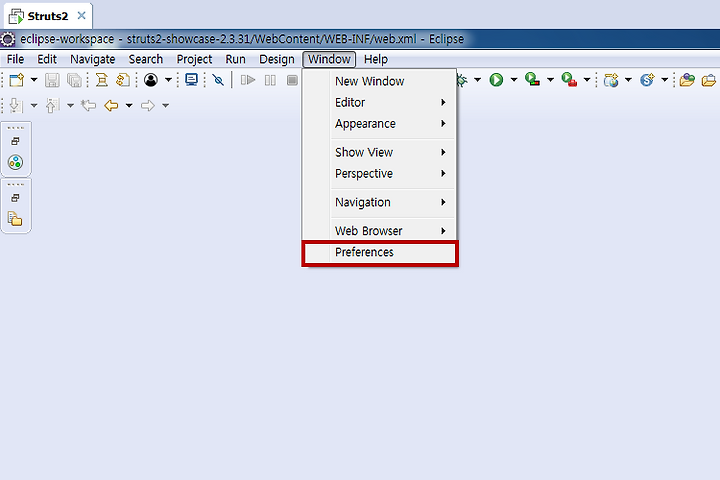This screenshot has width=720, height=480.
Task: Click the Next Annotation down arrow icon
Action: (x=16, y=106)
